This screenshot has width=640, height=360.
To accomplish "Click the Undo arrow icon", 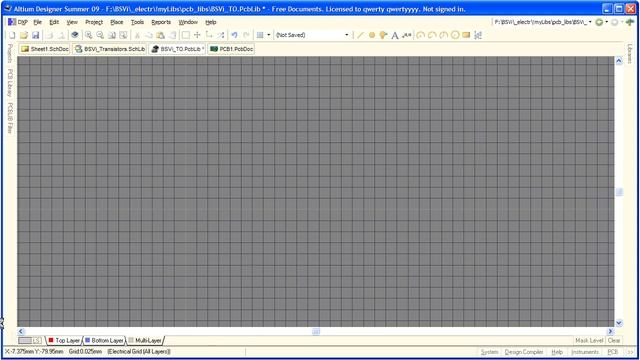I will tap(234, 35).
